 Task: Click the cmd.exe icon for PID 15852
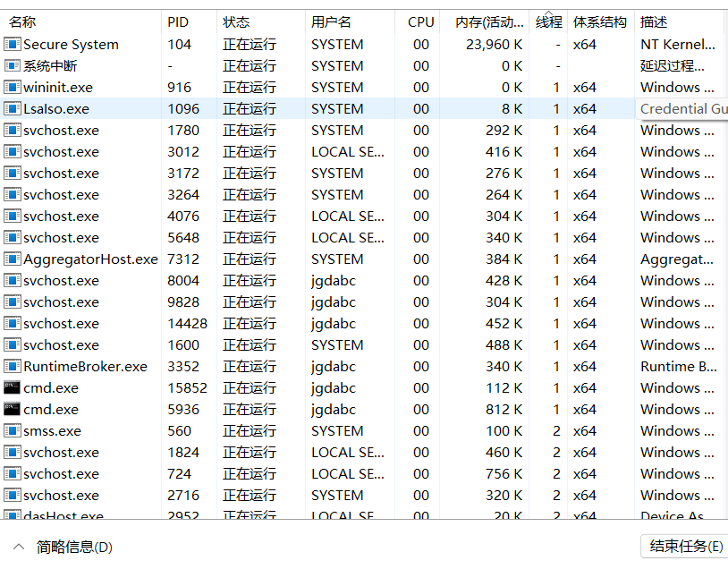click(x=12, y=388)
